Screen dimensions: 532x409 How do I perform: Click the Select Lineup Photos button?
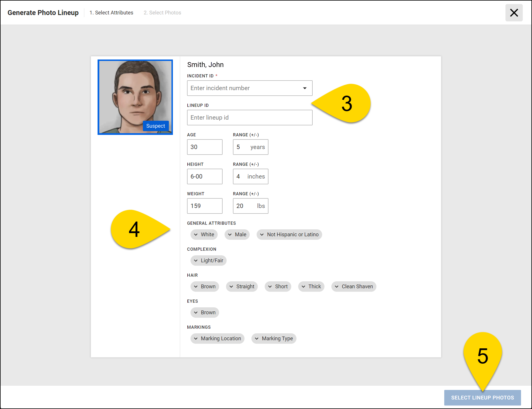coord(482,397)
